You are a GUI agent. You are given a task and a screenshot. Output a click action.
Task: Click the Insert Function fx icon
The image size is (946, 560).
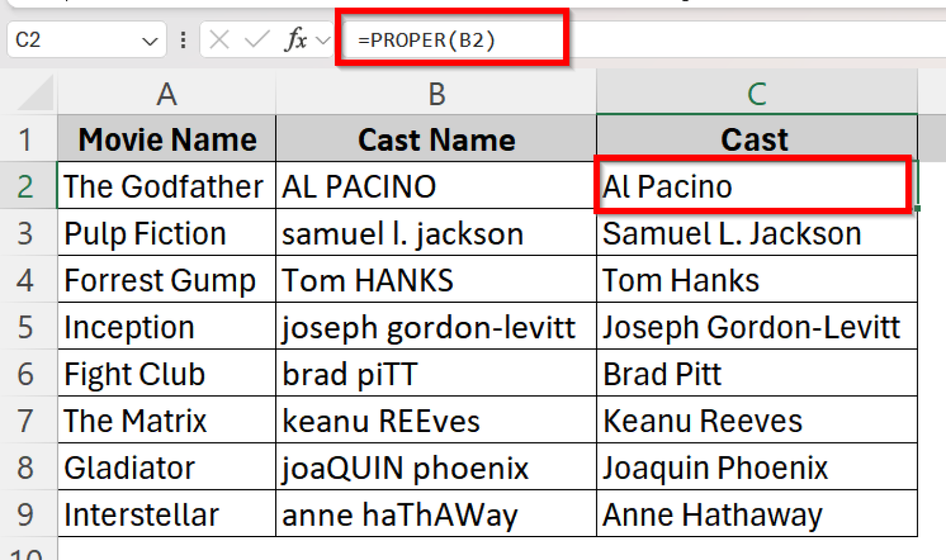coord(296,40)
